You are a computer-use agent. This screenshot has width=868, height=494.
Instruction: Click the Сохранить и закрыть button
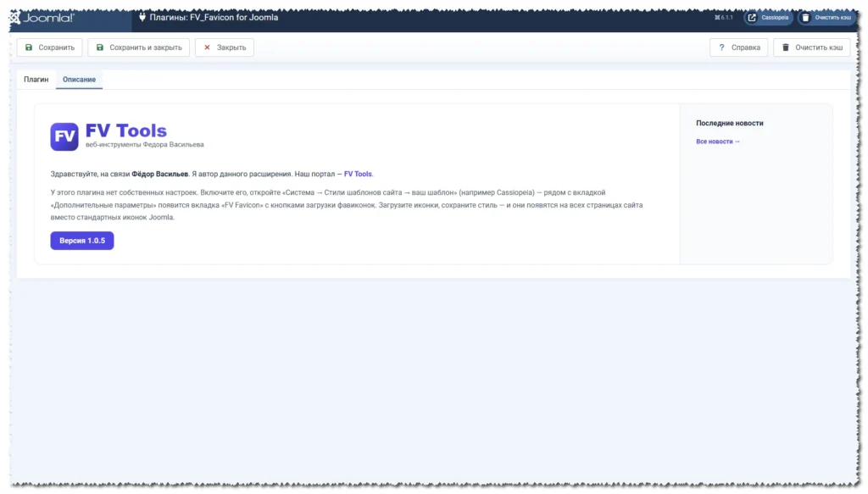pyautogui.click(x=138, y=47)
